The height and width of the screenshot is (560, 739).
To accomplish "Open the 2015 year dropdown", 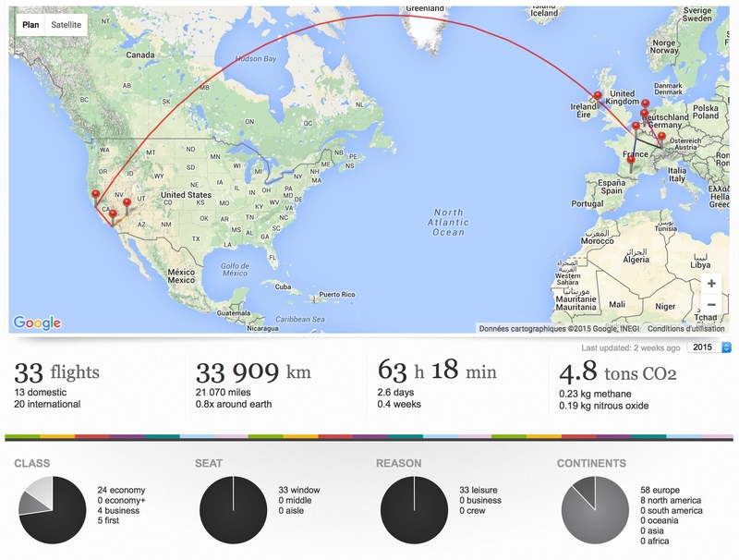I will (709, 347).
